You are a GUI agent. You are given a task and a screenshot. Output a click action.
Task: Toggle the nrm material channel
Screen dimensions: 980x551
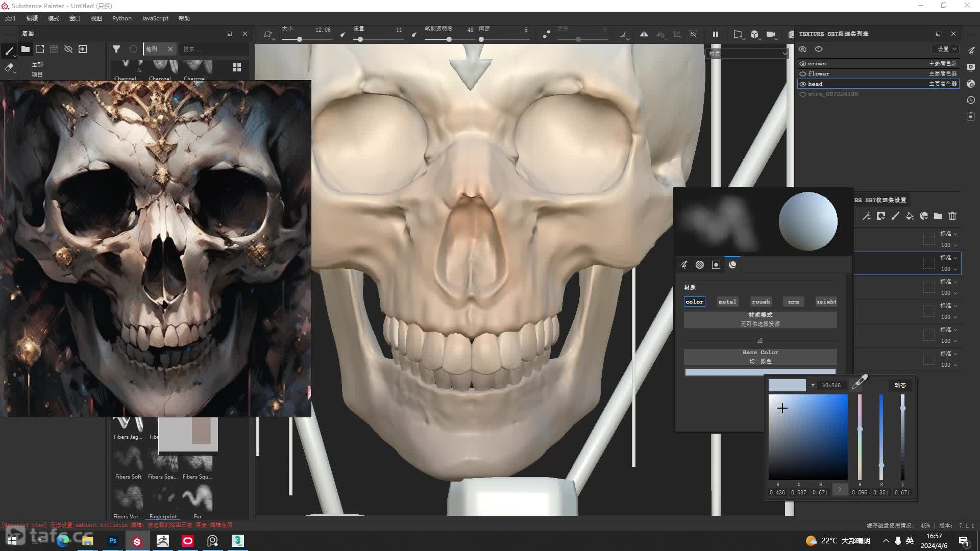[x=794, y=302]
